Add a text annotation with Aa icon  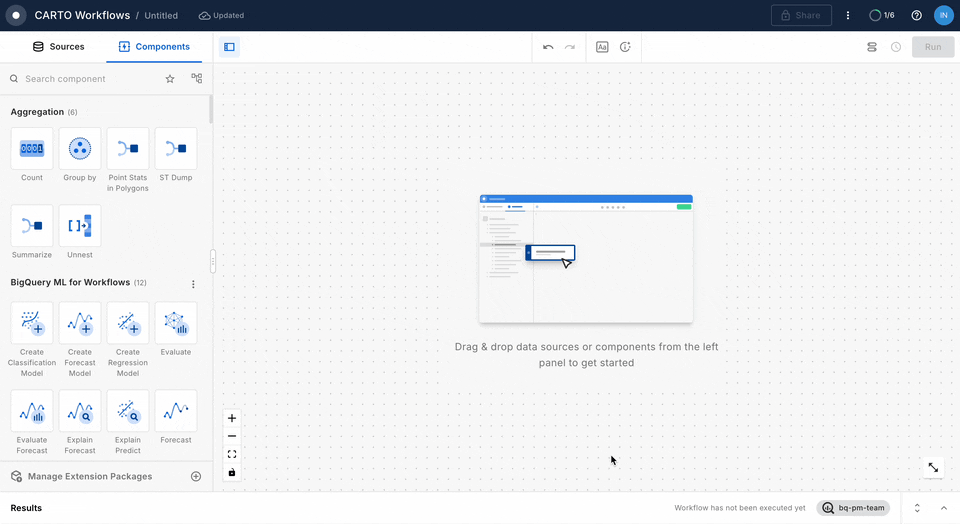tap(602, 47)
